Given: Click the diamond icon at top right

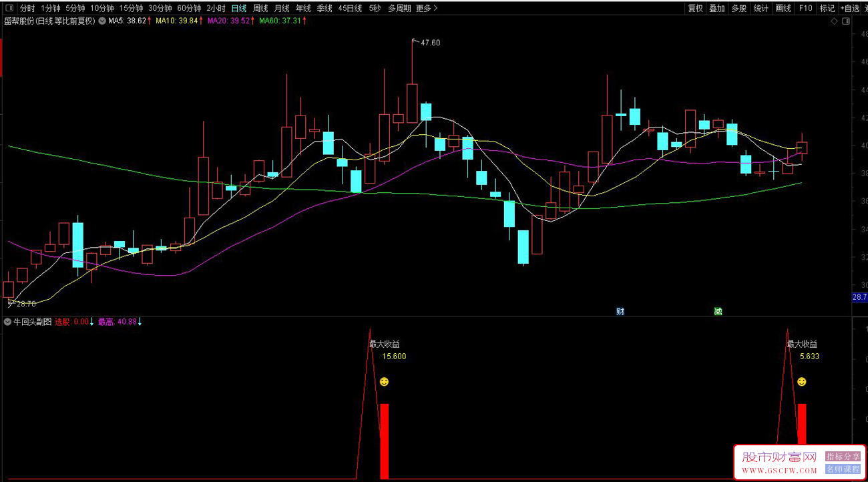Looking at the screenshot, I should coord(835,21).
